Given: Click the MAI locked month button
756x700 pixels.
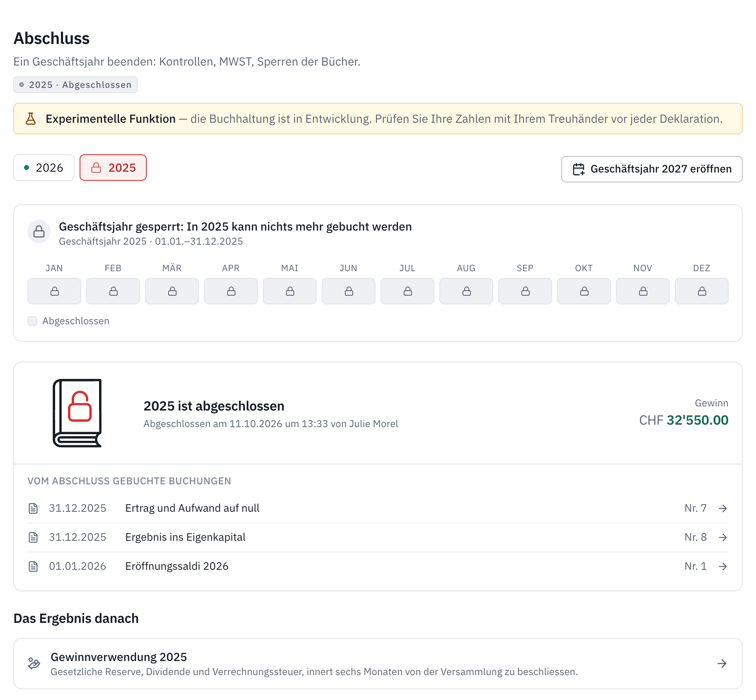Looking at the screenshot, I should (x=290, y=291).
